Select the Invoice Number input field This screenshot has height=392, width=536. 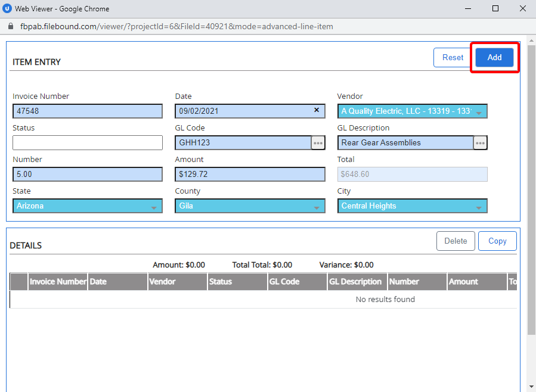click(87, 111)
